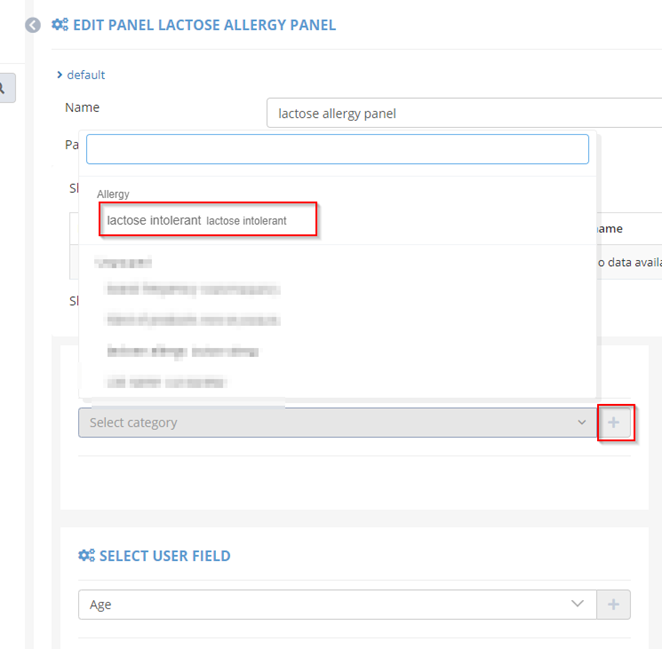The height and width of the screenshot is (649, 662).
Task: Click the partially visible name column header
Action: coord(608,229)
